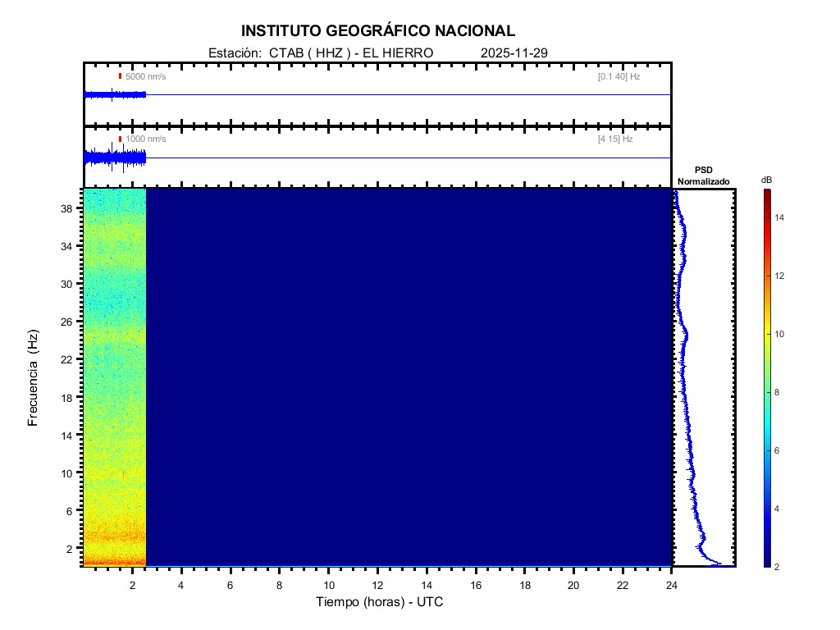Click the 24 hour mark on time axis
The image size is (840, 630).
coord(672,585)
